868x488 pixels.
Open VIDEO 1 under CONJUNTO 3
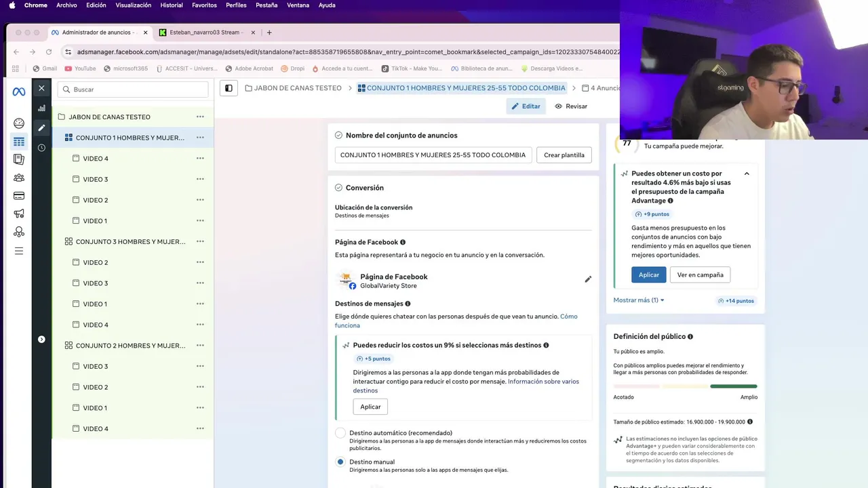click(96, 304)
